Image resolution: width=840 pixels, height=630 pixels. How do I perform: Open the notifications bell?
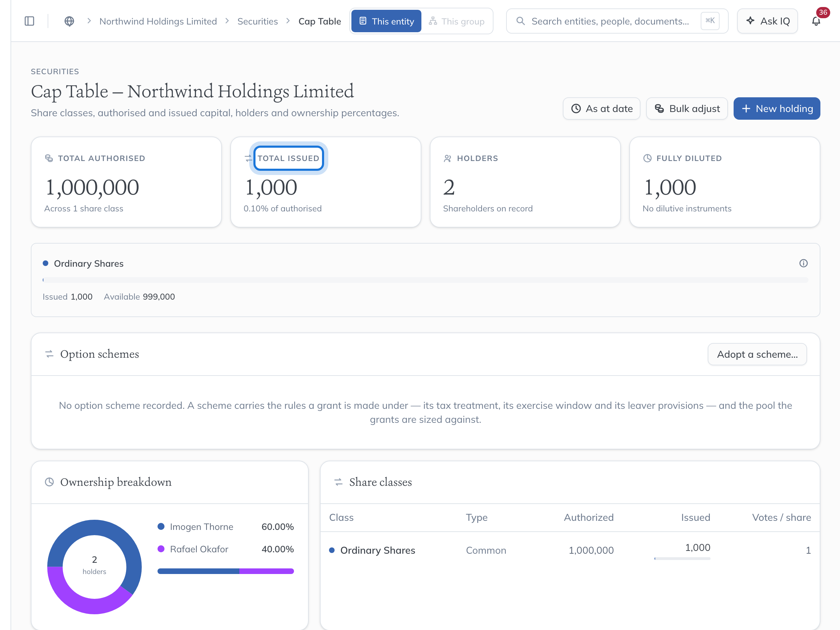point(816,21)
